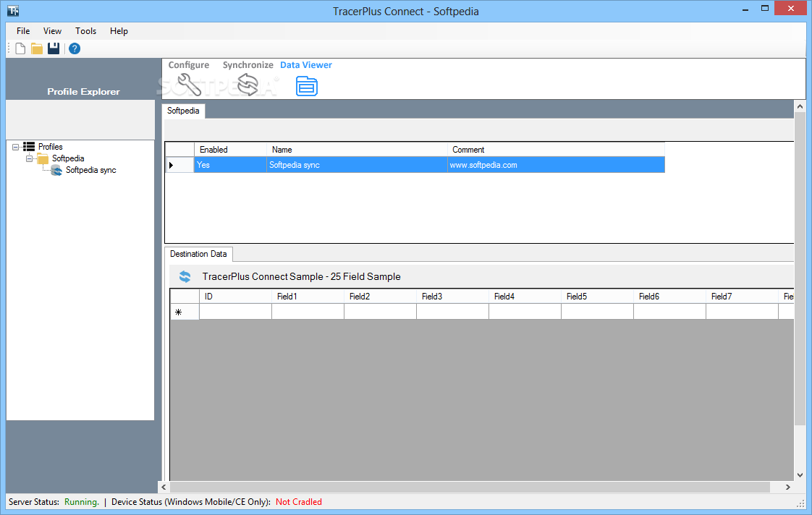Collapse the Softpedia folder tree node
This screenshot has height=515, width=812.
click(x=29, y=158)
